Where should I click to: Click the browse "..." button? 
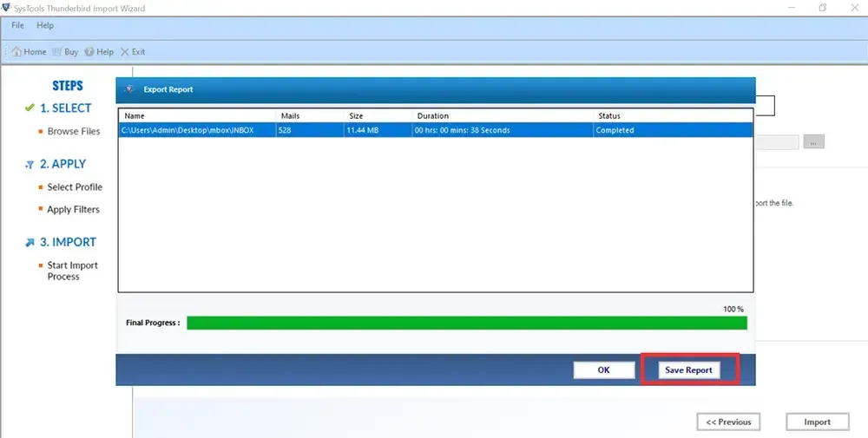[x=813, y=142]
